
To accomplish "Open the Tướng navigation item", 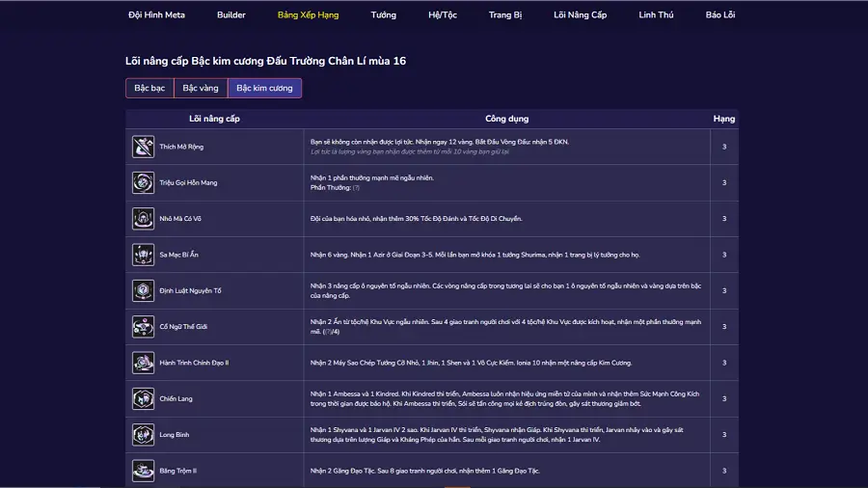I will (383, 15).
